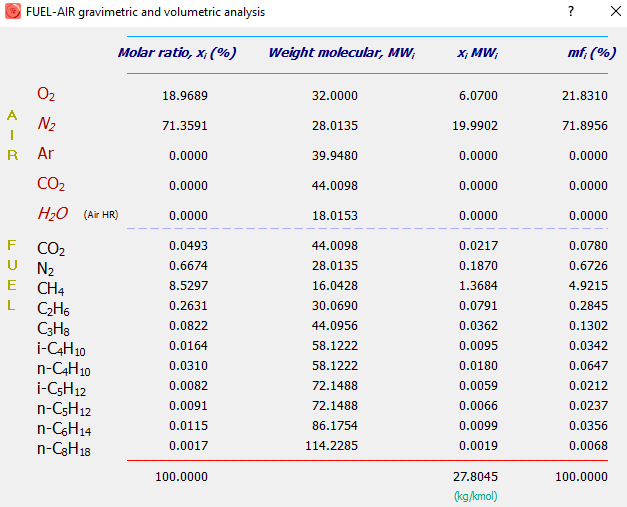Select the C3H8 fuel row label
The width and height of the screenshot is (627, 507).
(54, 329)
